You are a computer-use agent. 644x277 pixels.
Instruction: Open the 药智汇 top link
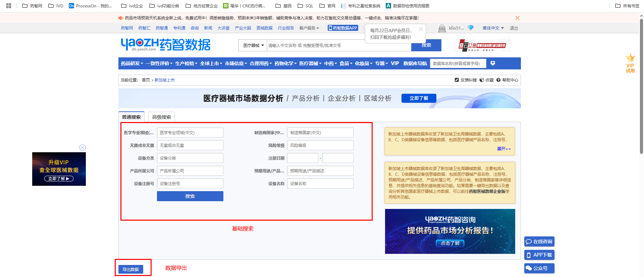(x=144, y=28)
